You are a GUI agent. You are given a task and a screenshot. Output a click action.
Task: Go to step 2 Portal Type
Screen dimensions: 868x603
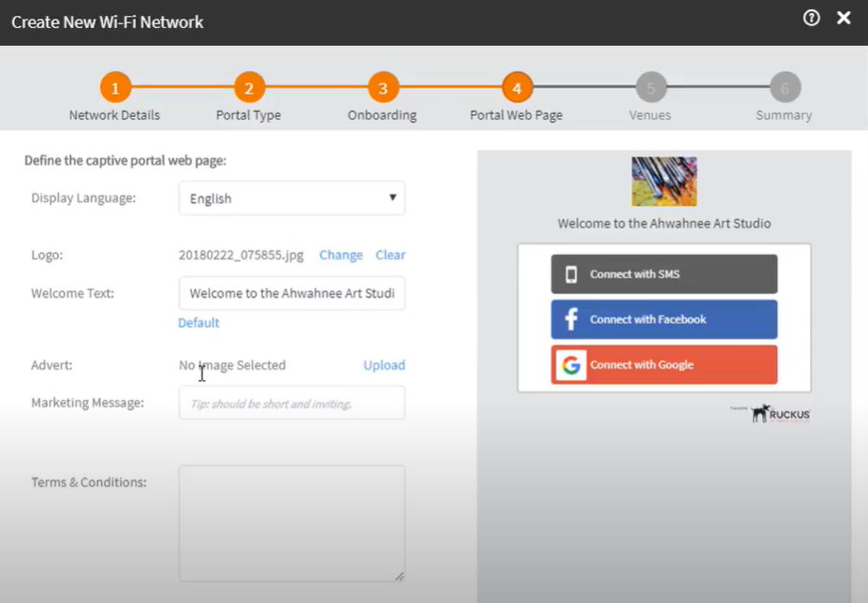tap(249, 89)
